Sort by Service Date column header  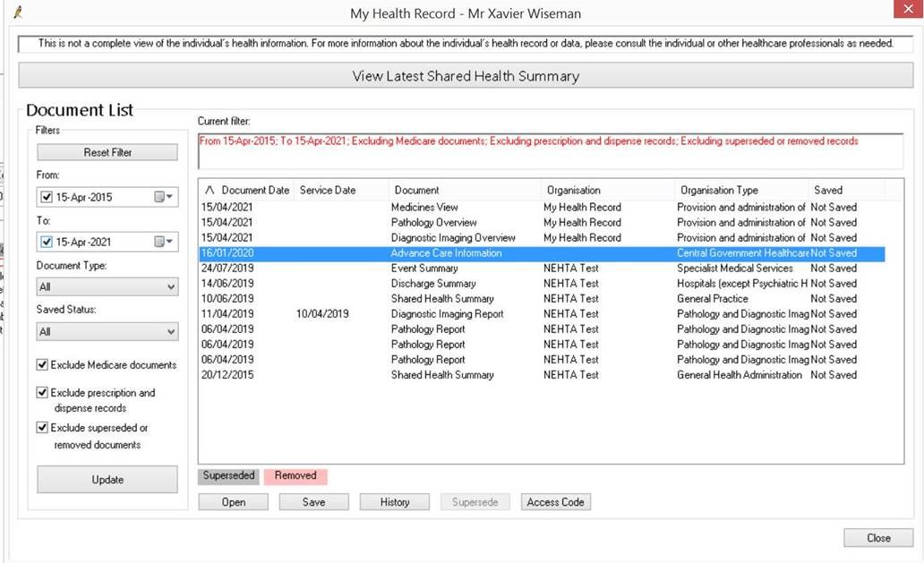coord(342,191)
